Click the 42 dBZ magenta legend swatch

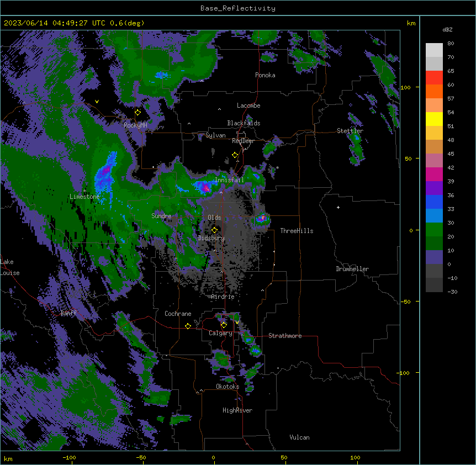[x=435, y=174]
